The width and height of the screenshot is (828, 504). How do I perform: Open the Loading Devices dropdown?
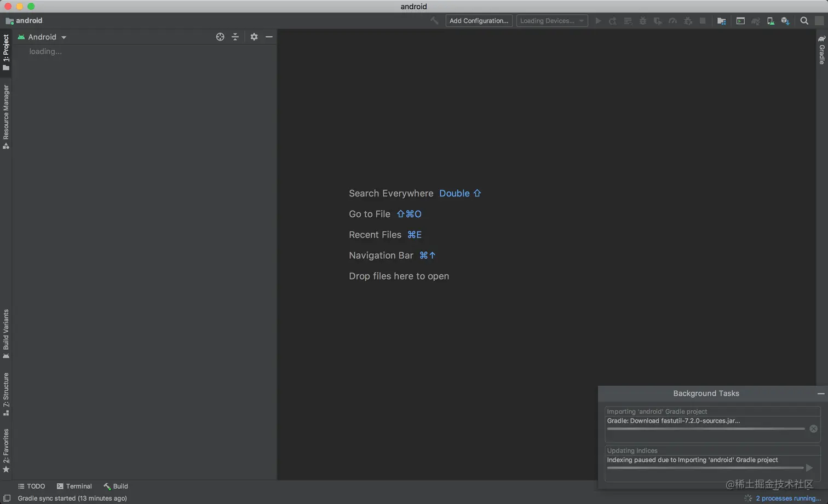click(x=552, y=21)
